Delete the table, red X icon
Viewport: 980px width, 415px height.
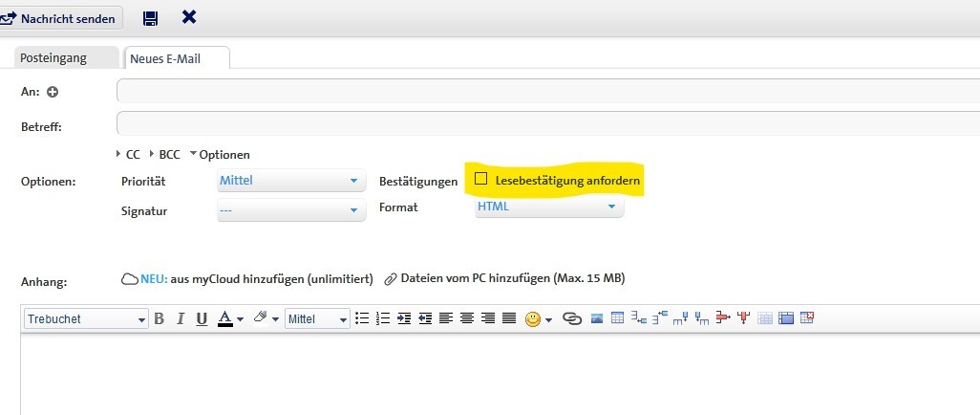point(807,317)
